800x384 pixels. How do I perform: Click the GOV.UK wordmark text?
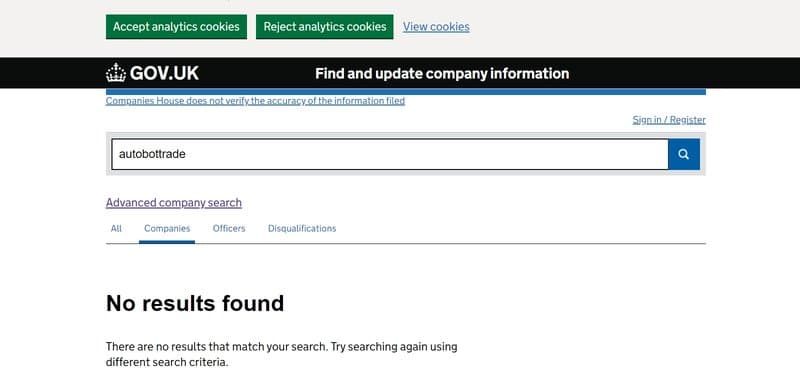click(164, 73)
